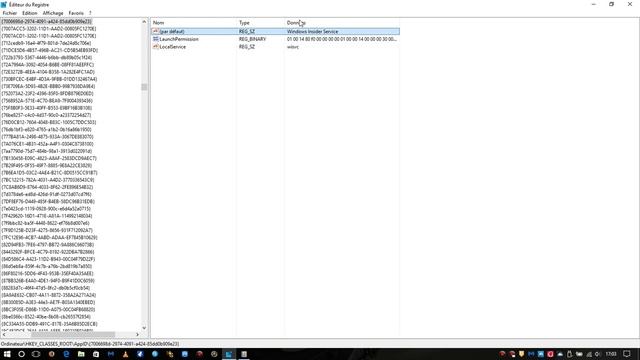Click the Windows Insider Service data cell
Viewport: 640px width, 360px height.
tap(312, 31)
